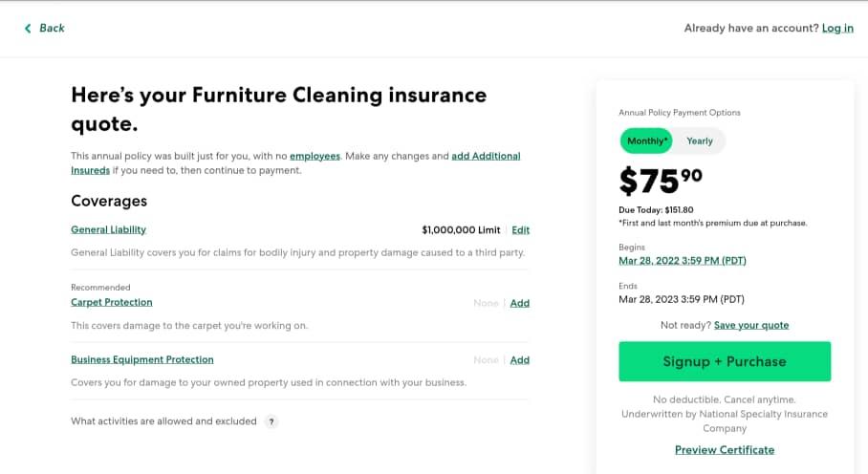Edit the General Liability limit

(520, 230)
